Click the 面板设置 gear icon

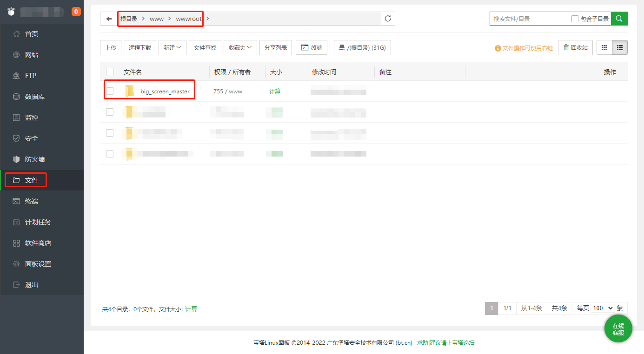coord(16,264)
